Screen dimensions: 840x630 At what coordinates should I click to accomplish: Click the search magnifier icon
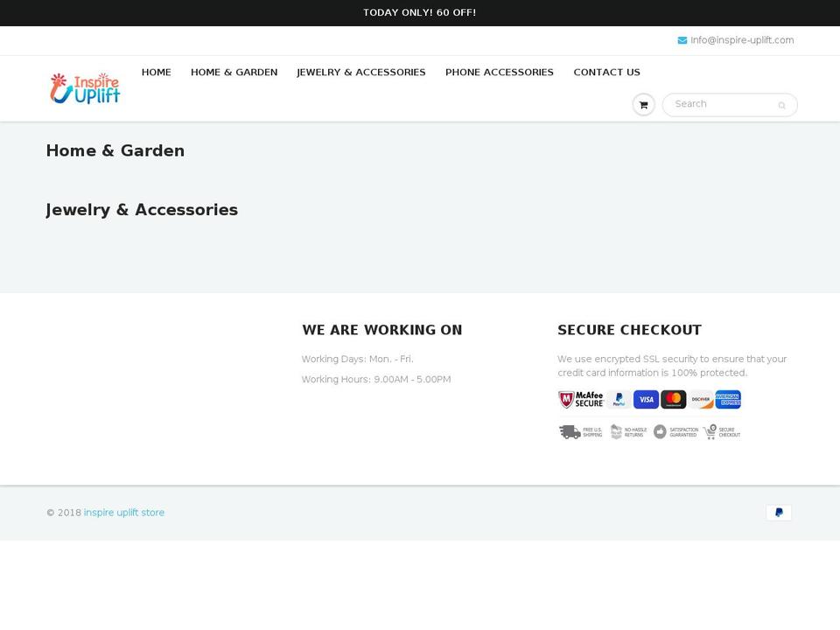click(x=781, y=106)
